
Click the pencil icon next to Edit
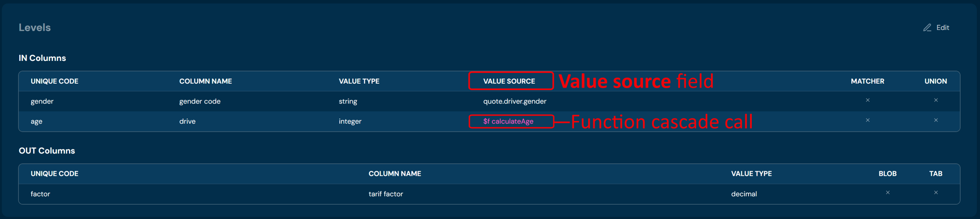pos(927,28)
